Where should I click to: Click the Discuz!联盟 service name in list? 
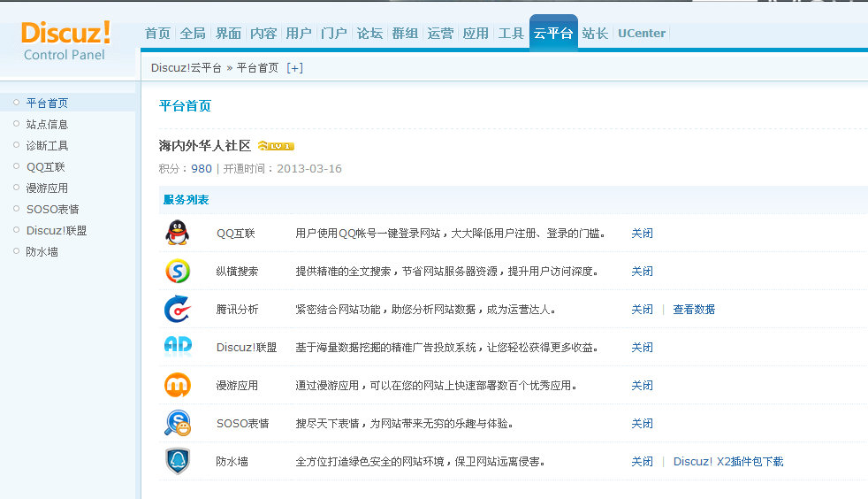pos(247,347)
